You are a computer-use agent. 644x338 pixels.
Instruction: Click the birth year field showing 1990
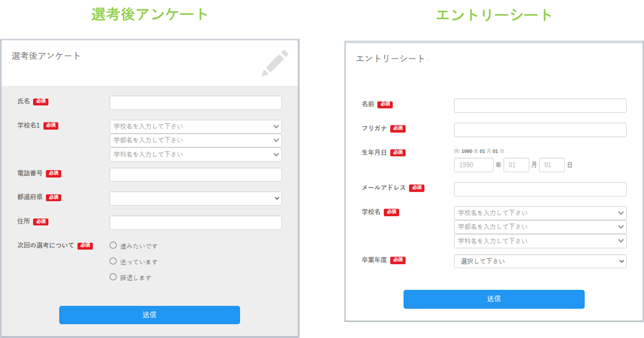pos(473,165)
